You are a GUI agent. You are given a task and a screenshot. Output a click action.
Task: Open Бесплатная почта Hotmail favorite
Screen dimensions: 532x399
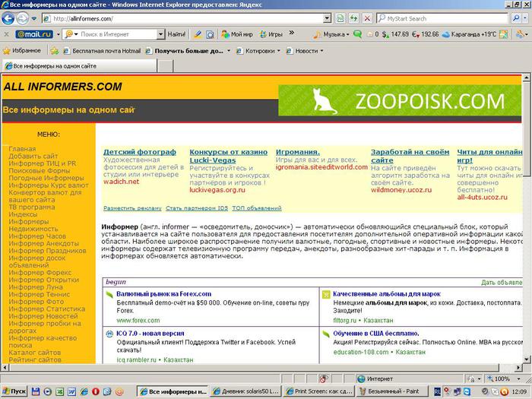[102, 51]
